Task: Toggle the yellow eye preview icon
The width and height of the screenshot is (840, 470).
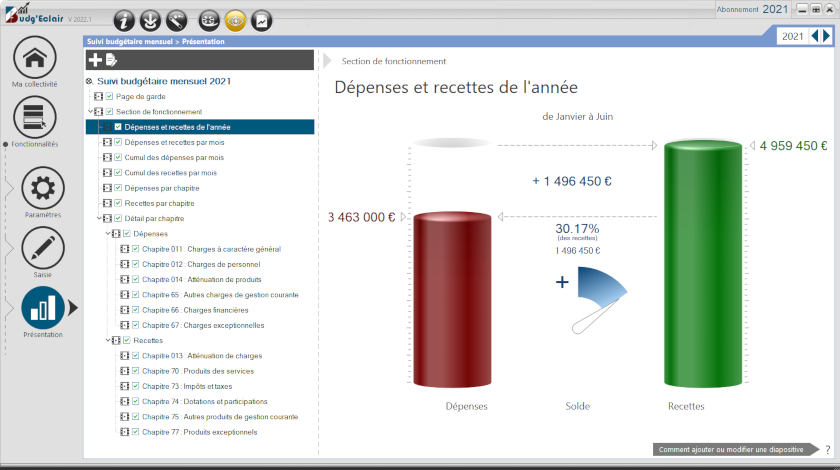Action: pos(235,21)
